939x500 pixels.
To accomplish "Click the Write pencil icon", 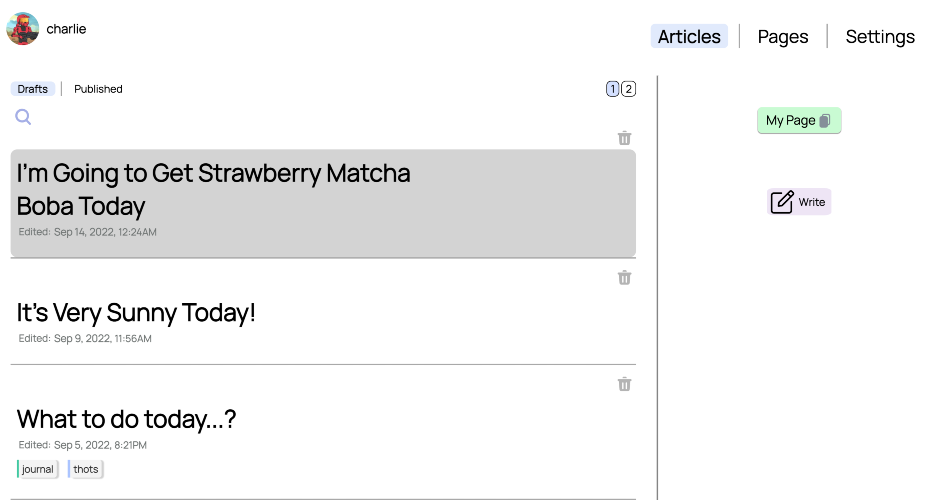I will (782, 202).
